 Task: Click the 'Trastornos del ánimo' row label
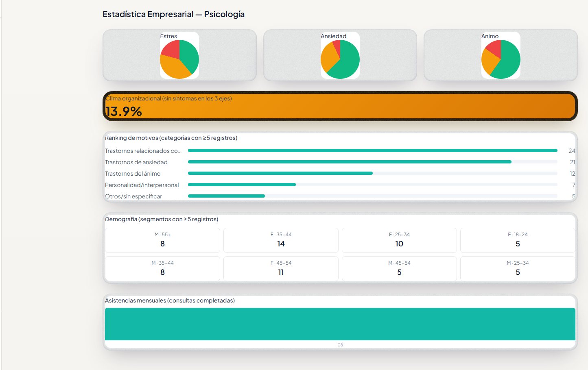pyautogui.click(x=133, y=174)
